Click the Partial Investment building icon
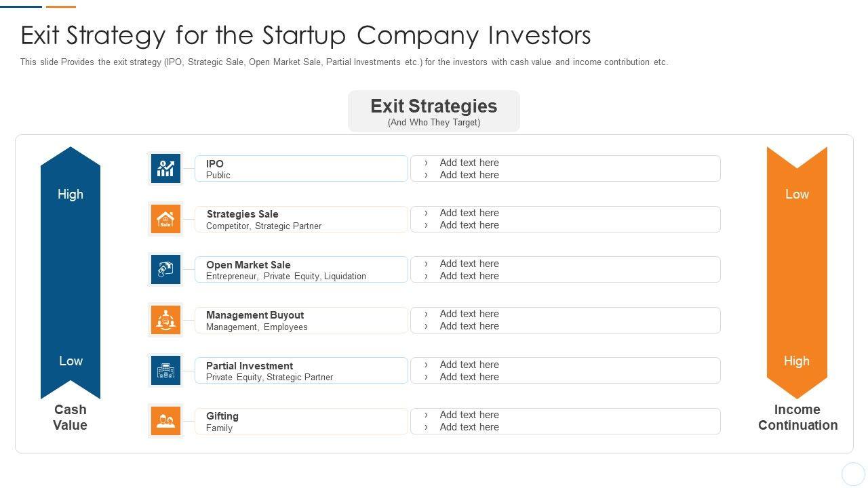Viewport: 868px width, 488px height. point(165,371)
